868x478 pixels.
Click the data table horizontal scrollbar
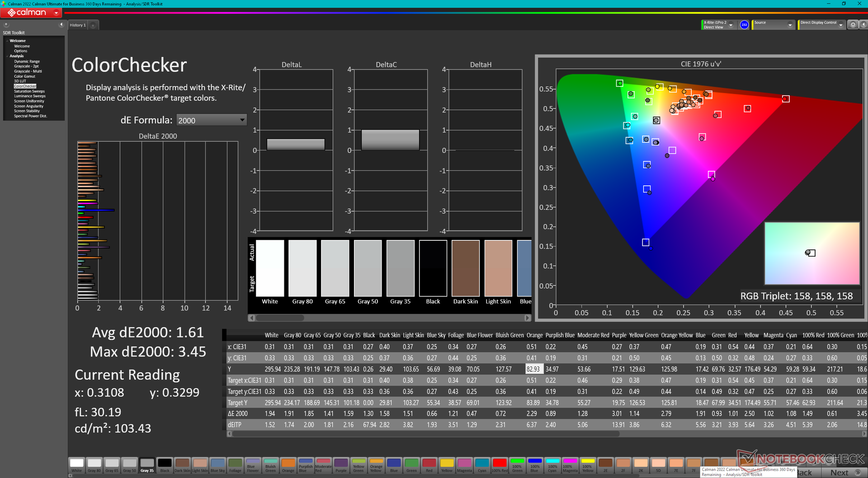coord(425,434)
